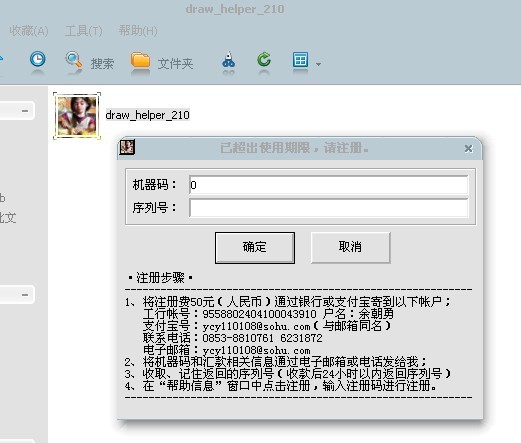Viewport: 521px width, 443px height.
Task: Click the 文件夹 folder icon
Action: tap(140, 60)
